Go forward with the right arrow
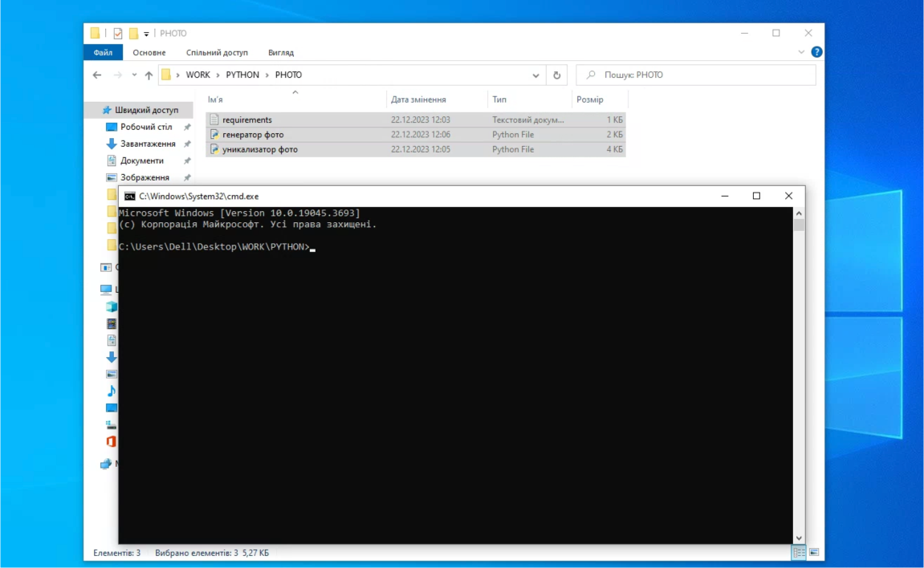The width and height of the screenshot is (924, 568). [117, 75]
